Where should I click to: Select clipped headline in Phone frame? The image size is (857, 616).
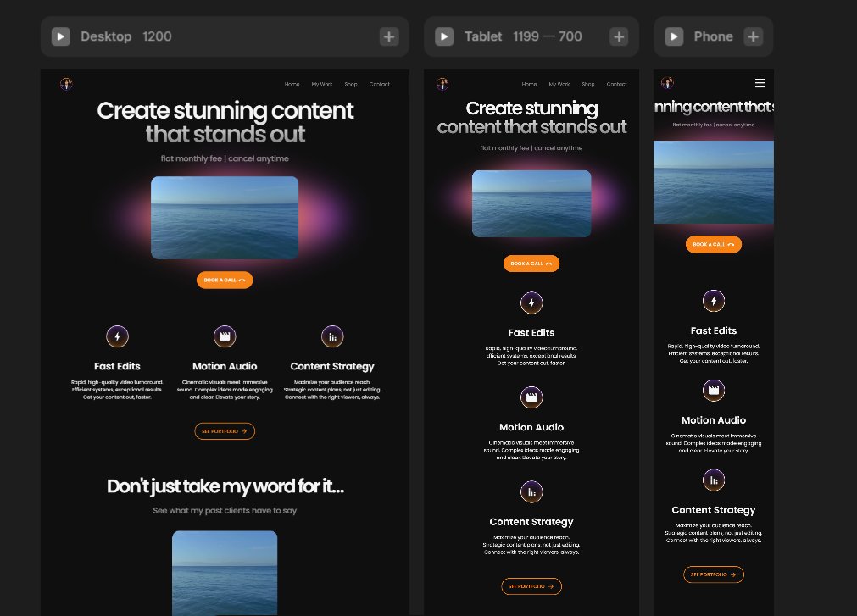tap(713, 107)
